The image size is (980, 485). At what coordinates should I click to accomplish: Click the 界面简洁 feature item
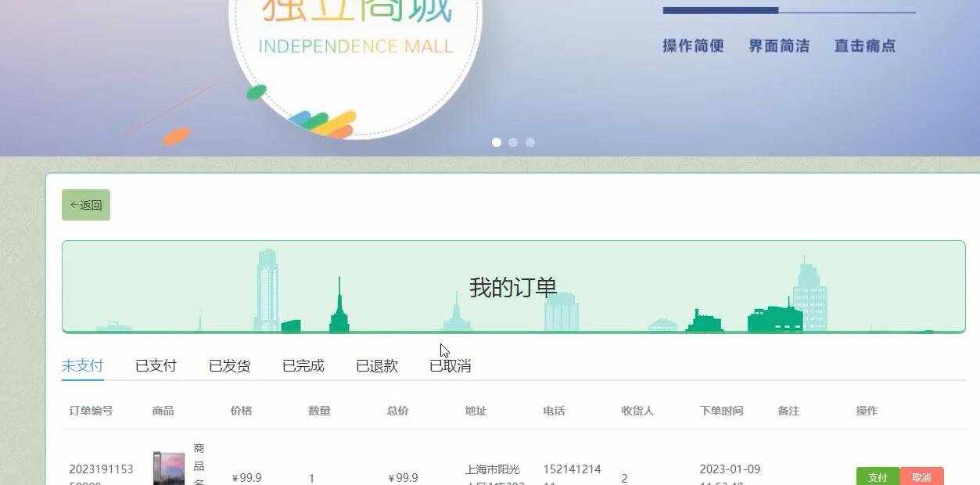pyautogui.click(x=777, y=45)
